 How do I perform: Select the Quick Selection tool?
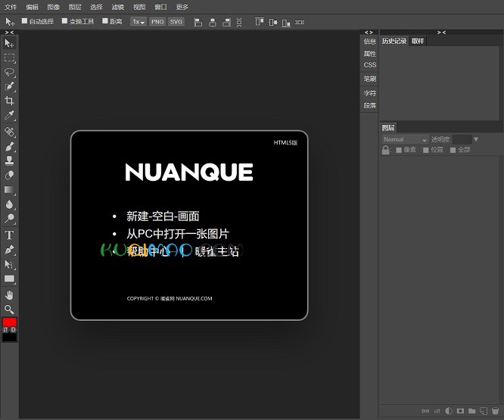9,86
